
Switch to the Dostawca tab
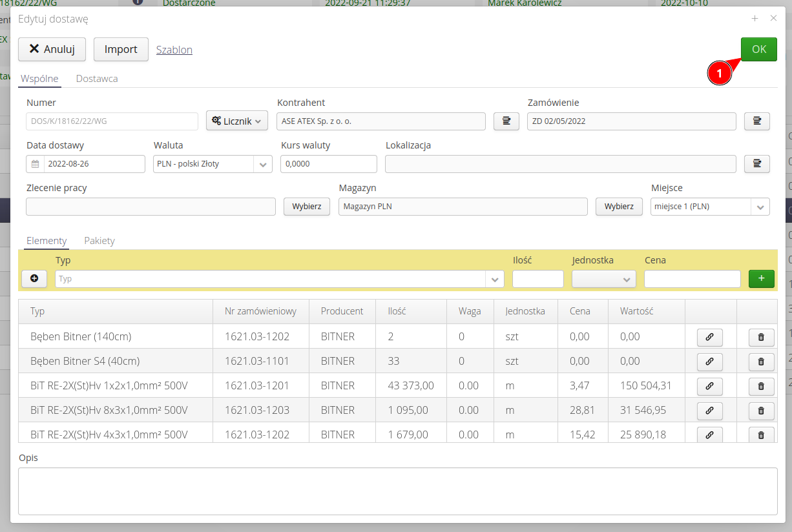pyautogui.click(x=97, y=79)
